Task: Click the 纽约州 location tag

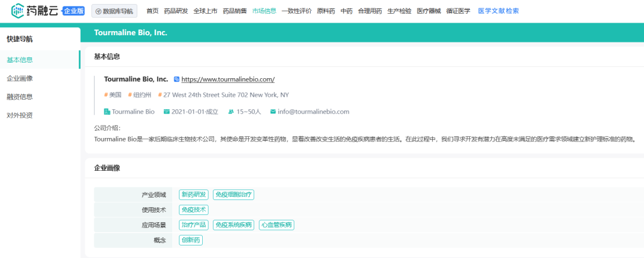Action: pos(140,95)
